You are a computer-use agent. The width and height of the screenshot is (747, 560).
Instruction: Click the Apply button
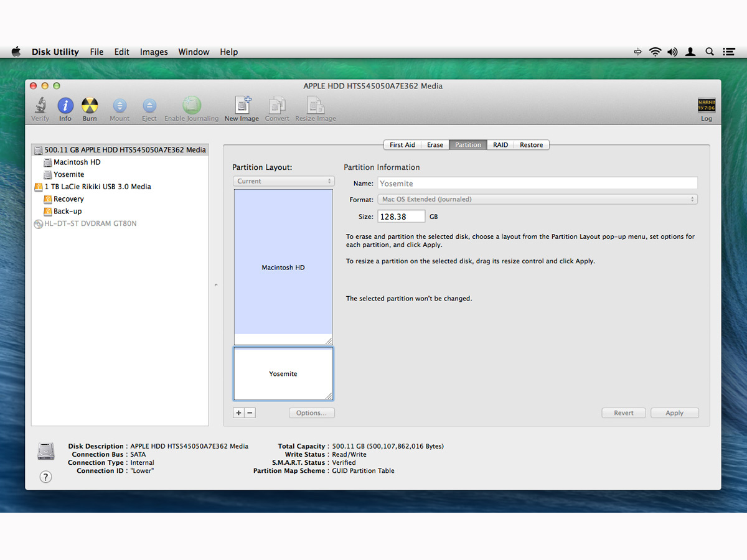(675, 413)
